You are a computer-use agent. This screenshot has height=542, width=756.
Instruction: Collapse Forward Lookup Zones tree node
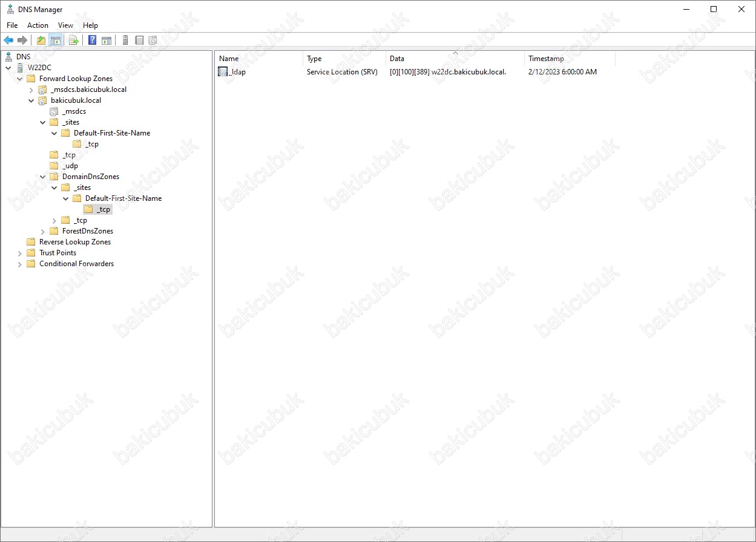coord(20,79)
